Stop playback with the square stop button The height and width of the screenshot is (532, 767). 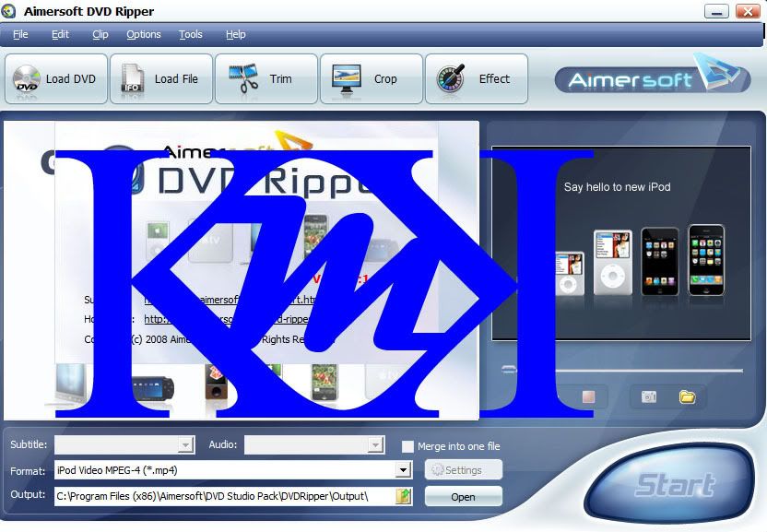pos(588,396)
